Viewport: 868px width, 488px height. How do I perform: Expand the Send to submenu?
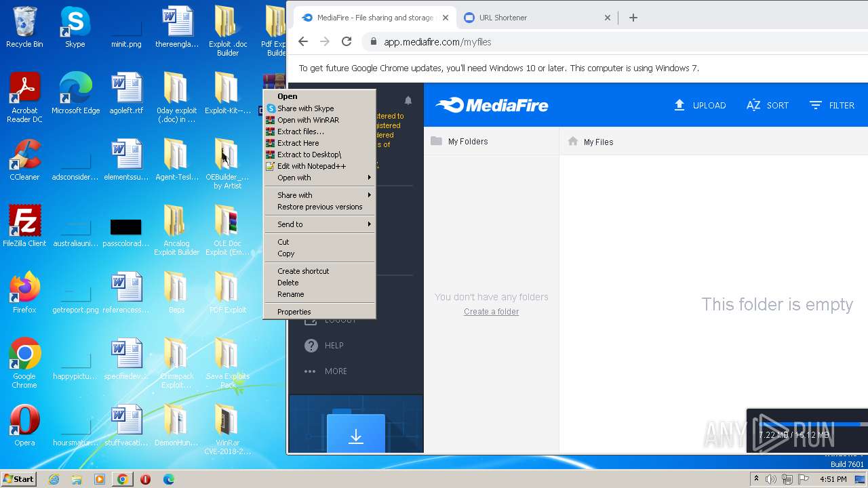[x=319, y=224]
